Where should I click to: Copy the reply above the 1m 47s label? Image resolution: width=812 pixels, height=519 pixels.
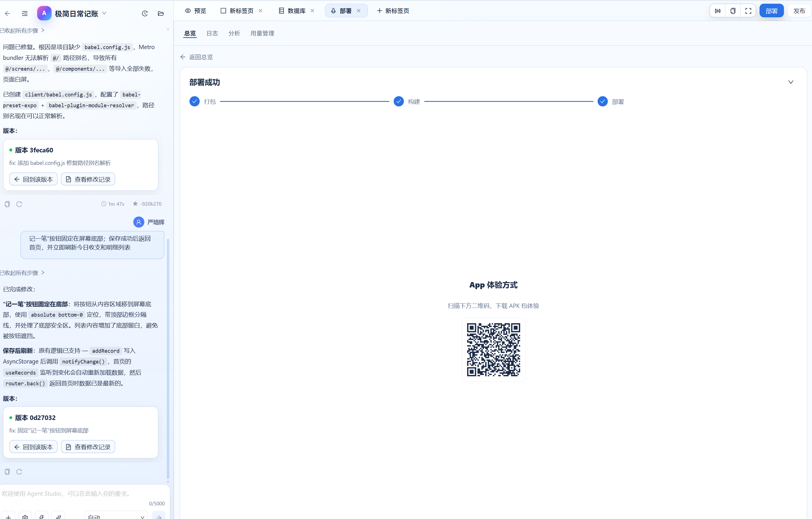click(7, 204)
